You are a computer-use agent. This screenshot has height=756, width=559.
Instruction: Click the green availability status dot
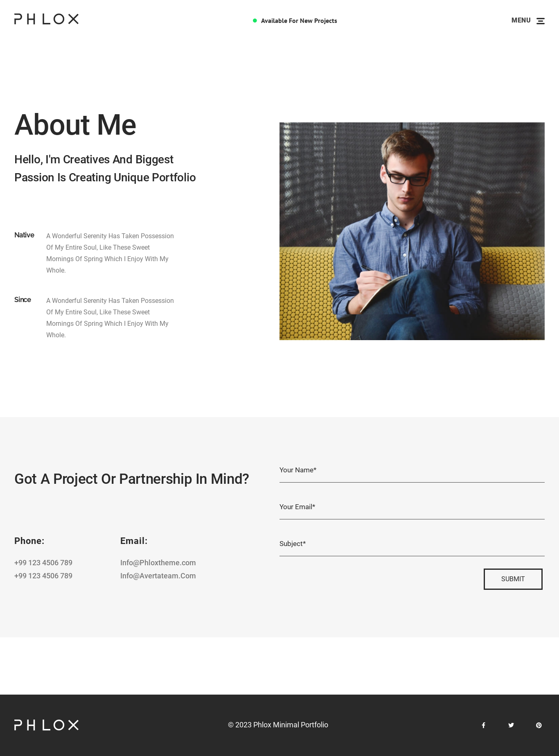point(255,20)
